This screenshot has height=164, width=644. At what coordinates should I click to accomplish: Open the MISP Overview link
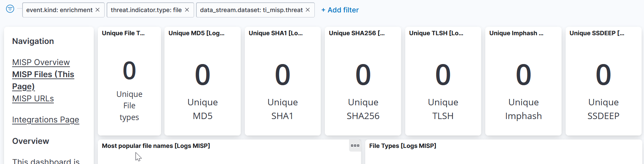41,62
